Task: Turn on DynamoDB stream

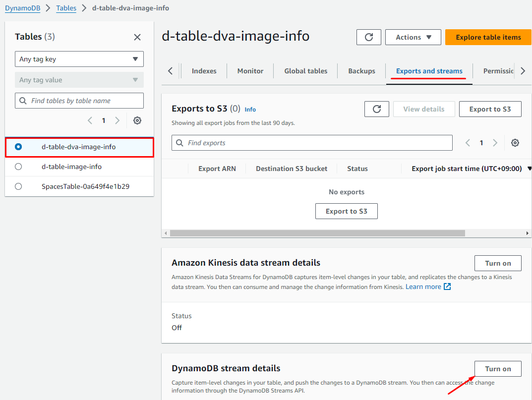Action: (x=498, y=369)
